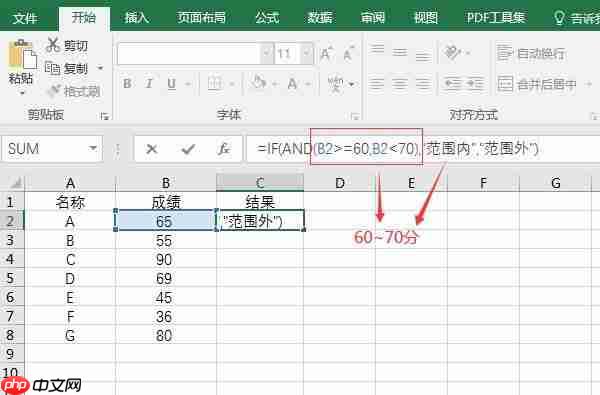Cancel formula entry with X button
This screenshot has width=600, height=395.
coord(152,149)
